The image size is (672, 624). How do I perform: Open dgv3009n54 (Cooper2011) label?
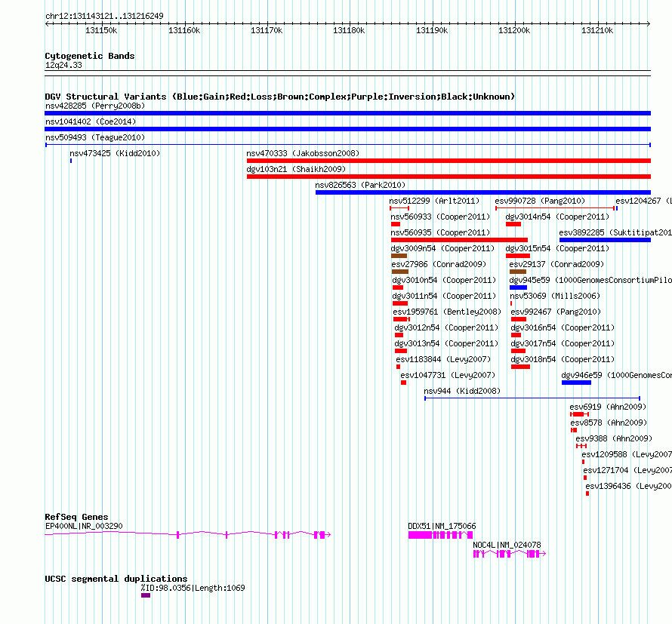point(442,248)
